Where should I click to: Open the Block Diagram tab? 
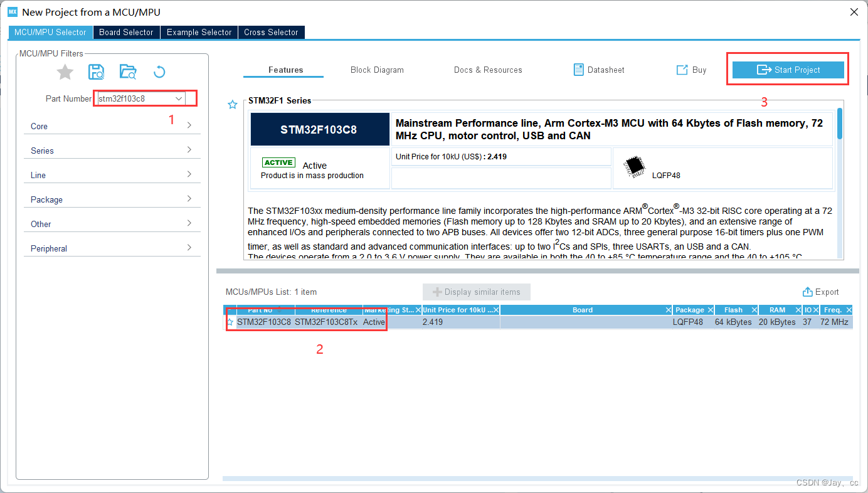pyautogui.click(x=377, y=70)
